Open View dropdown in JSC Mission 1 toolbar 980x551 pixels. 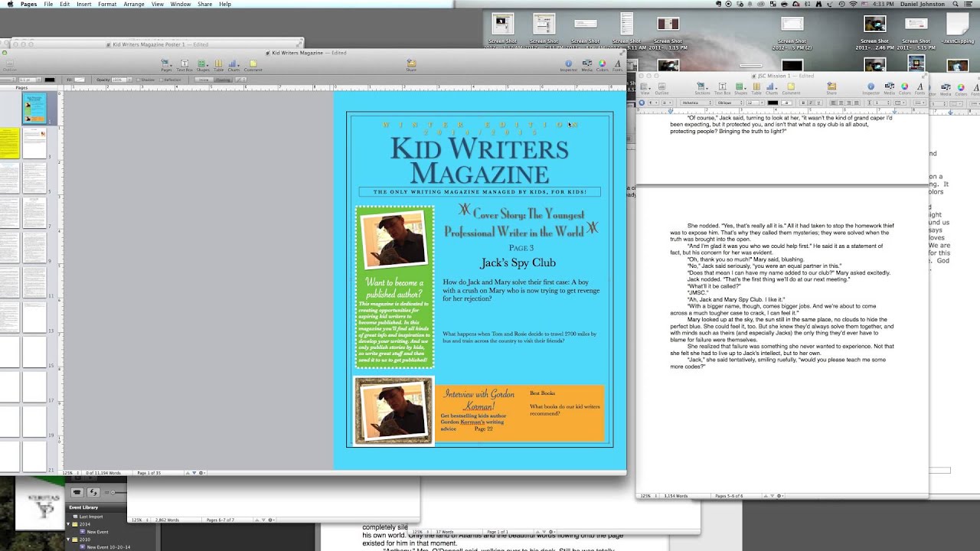[645, 88]
